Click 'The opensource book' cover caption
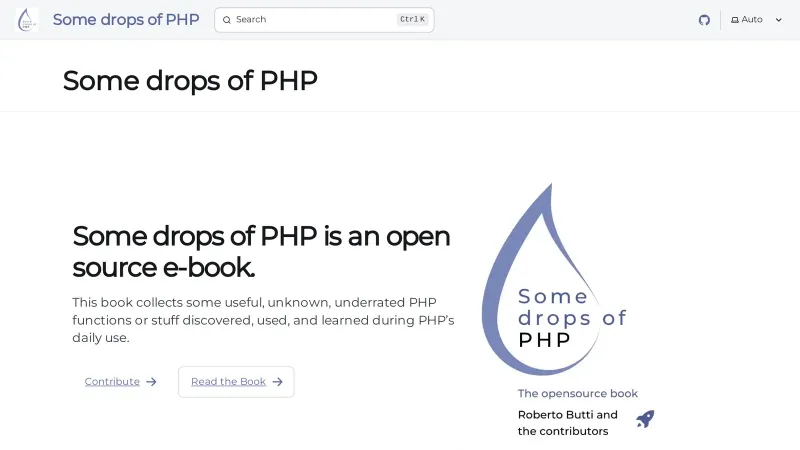 point(577,394)
